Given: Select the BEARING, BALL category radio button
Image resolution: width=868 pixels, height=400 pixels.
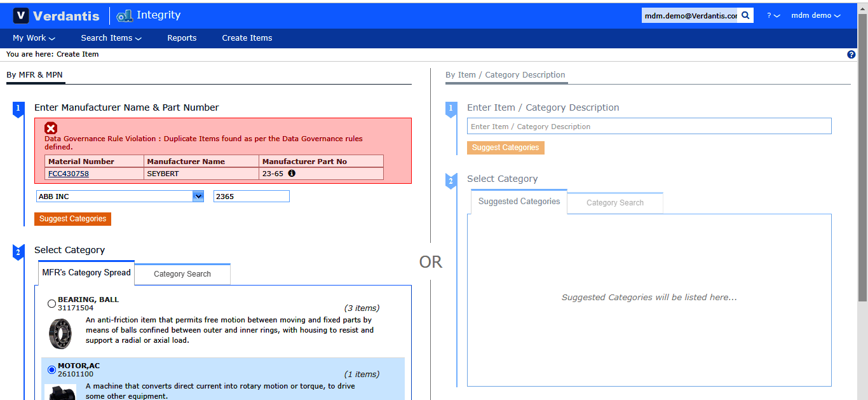Looking at the screenshot, I should click(51, 303).
